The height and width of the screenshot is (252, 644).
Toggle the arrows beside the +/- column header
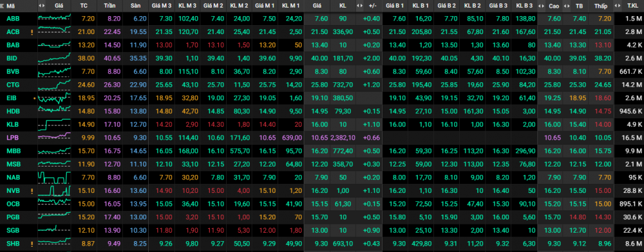[360, 6]
